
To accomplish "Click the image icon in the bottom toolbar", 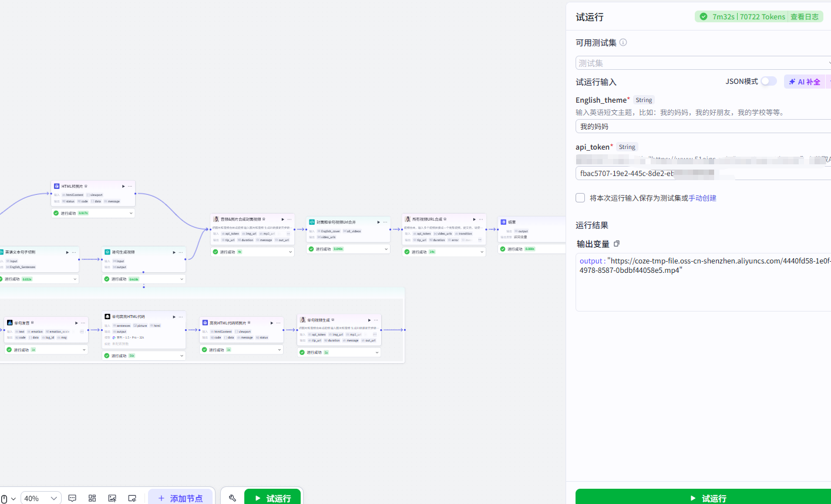I will tap(112, 498).
